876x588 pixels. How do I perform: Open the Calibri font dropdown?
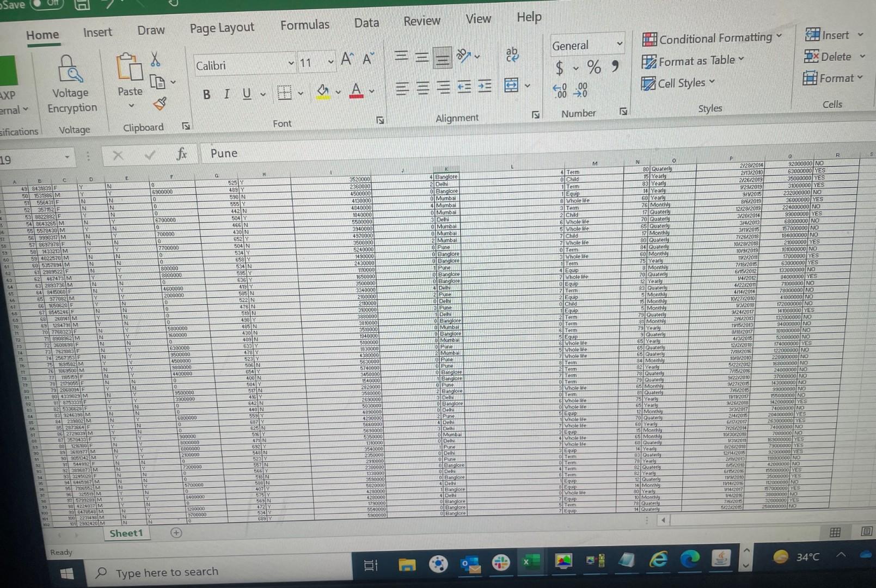(x=291, y=64)
